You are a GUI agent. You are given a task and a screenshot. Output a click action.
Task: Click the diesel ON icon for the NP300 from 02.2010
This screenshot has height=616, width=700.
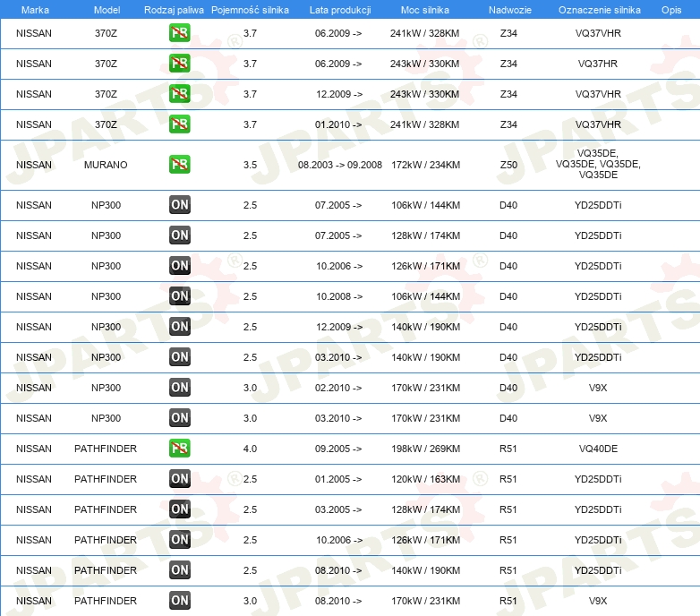tap(179, 388)
